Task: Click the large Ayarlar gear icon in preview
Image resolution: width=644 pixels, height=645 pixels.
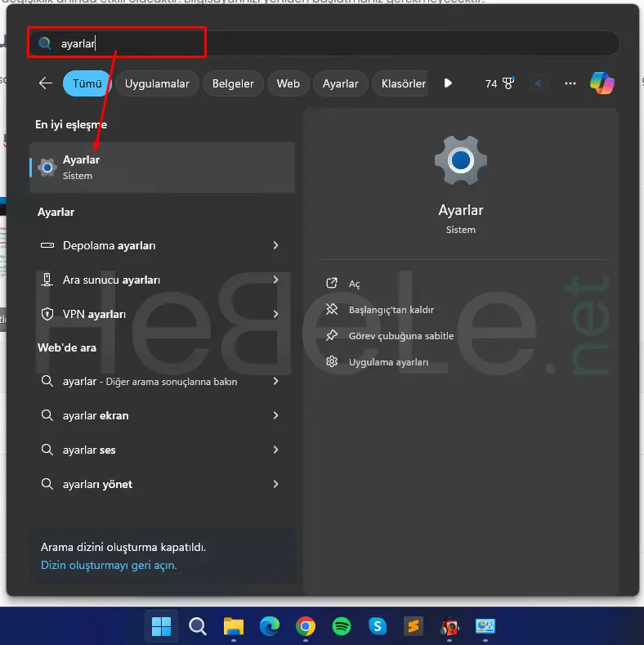Action: pos(461,160)
